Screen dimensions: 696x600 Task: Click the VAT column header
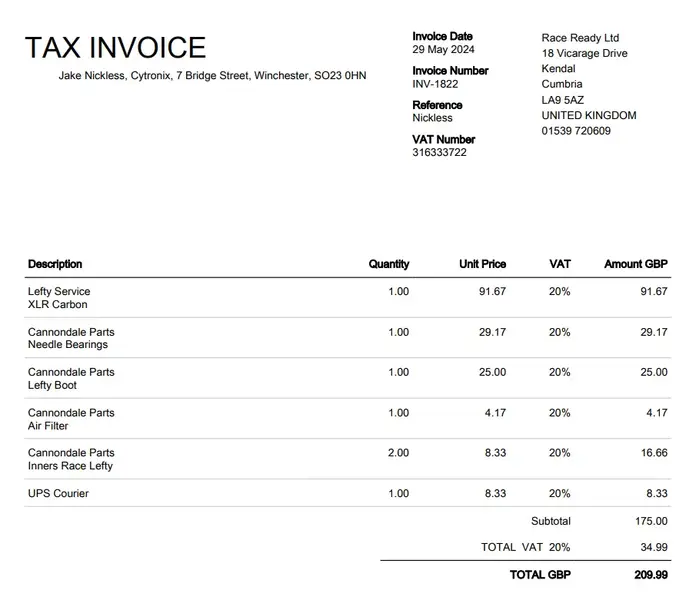(560, 264)
